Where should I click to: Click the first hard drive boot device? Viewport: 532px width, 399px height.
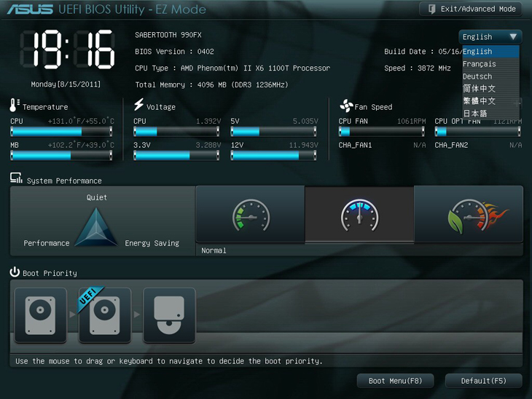click(40, 315)
